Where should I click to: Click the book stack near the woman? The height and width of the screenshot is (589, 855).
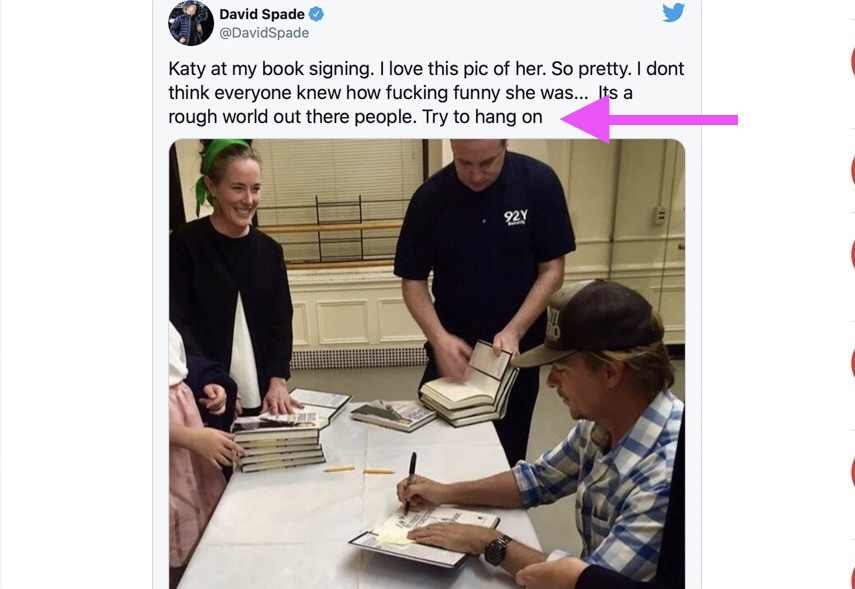pos(278,442)
